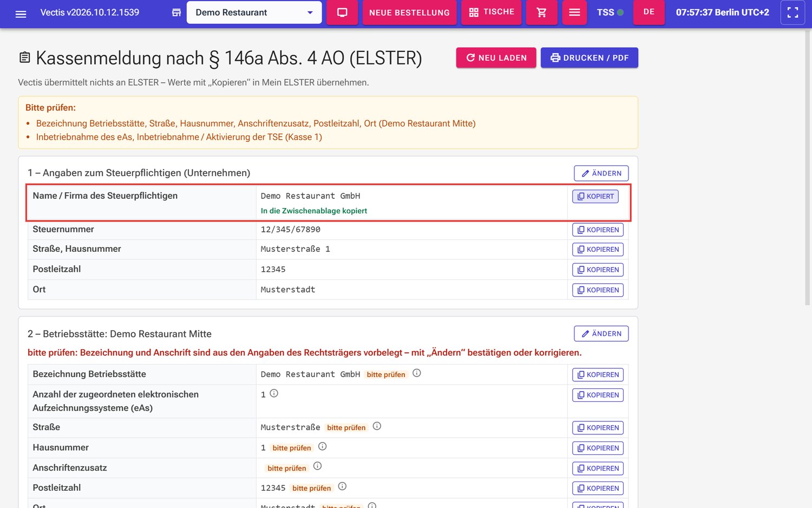Copy Hausnummer value in Betriebsstätte
The height and width of the screenshot is (508, 812).
point(598,448)
